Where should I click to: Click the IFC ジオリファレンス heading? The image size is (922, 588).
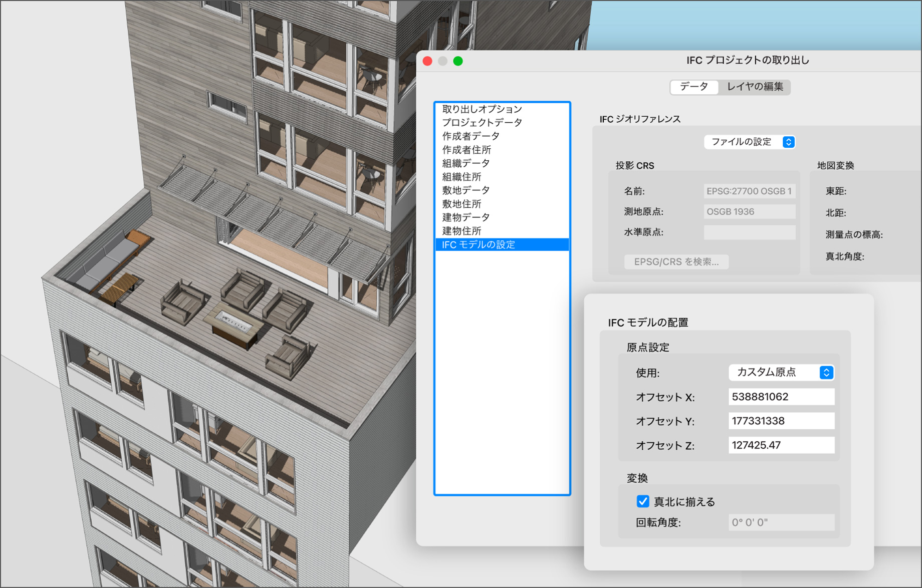point(640,119)
